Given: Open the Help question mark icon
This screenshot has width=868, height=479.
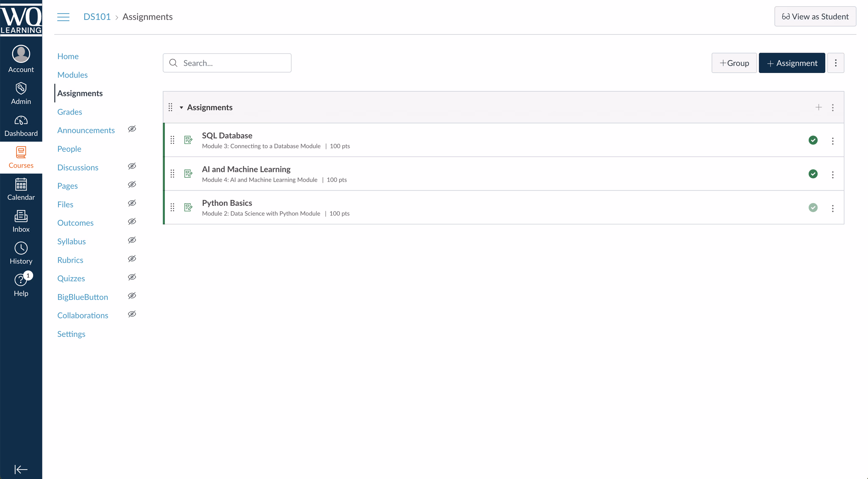Looking at the screenshot, I should tap(20, 280).
